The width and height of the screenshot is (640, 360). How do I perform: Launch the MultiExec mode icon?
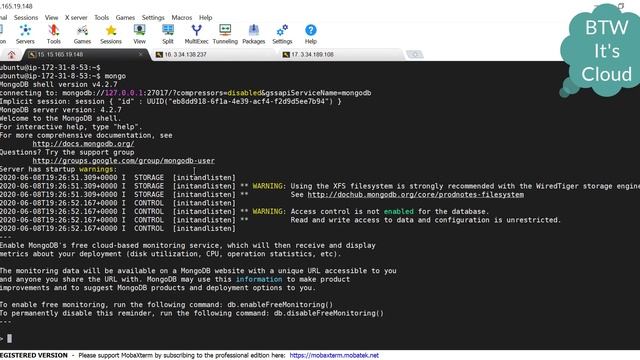[x=196, y=34]
